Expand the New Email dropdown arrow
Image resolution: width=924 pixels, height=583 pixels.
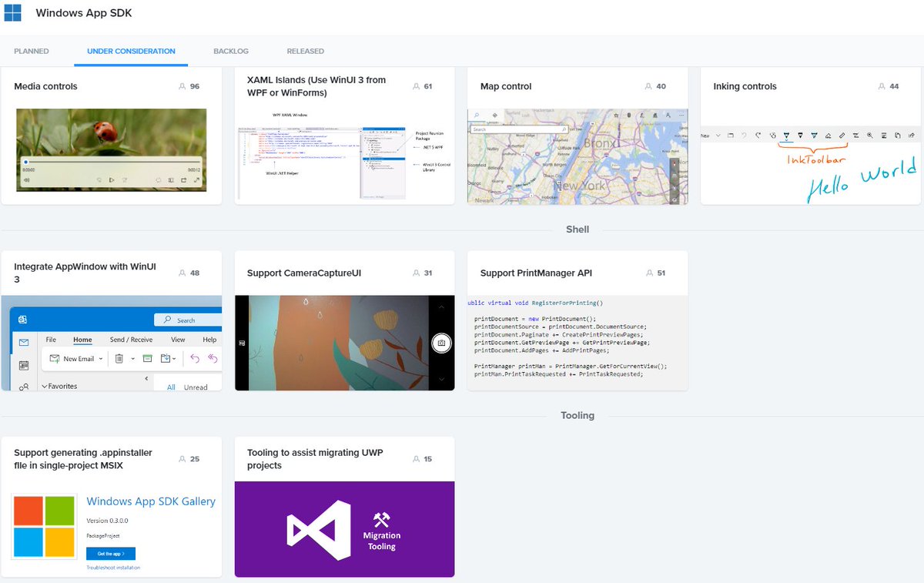pos(101,358)
